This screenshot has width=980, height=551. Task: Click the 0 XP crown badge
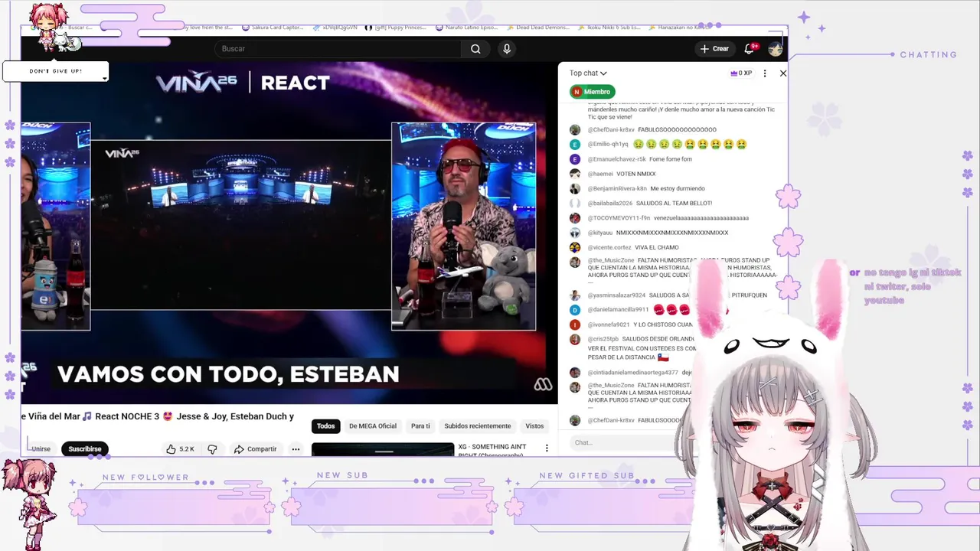pyautogui.click(x=741, y=73)
